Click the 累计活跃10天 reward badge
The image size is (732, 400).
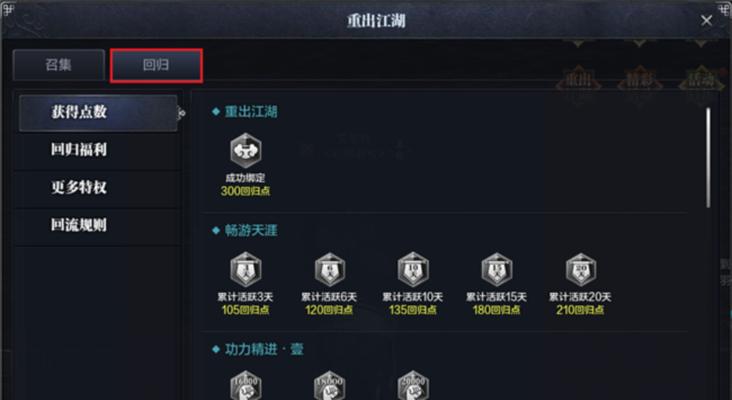point(413,269)
